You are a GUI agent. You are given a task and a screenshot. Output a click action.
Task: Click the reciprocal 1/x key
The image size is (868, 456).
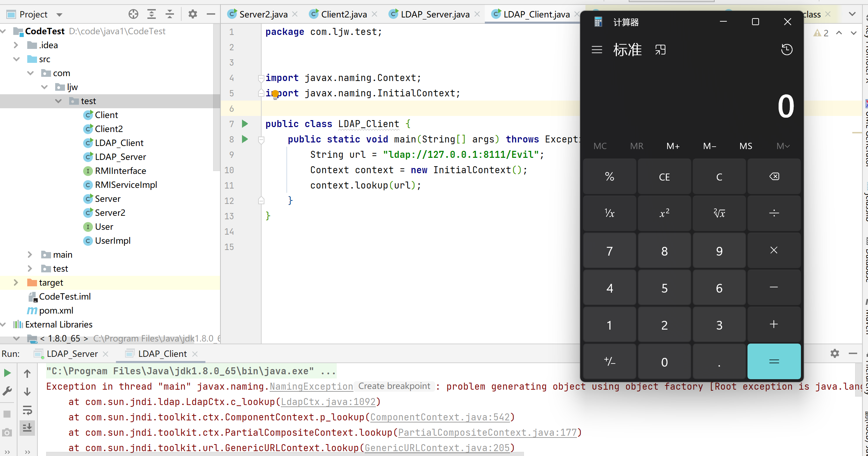tap(610, 213)
